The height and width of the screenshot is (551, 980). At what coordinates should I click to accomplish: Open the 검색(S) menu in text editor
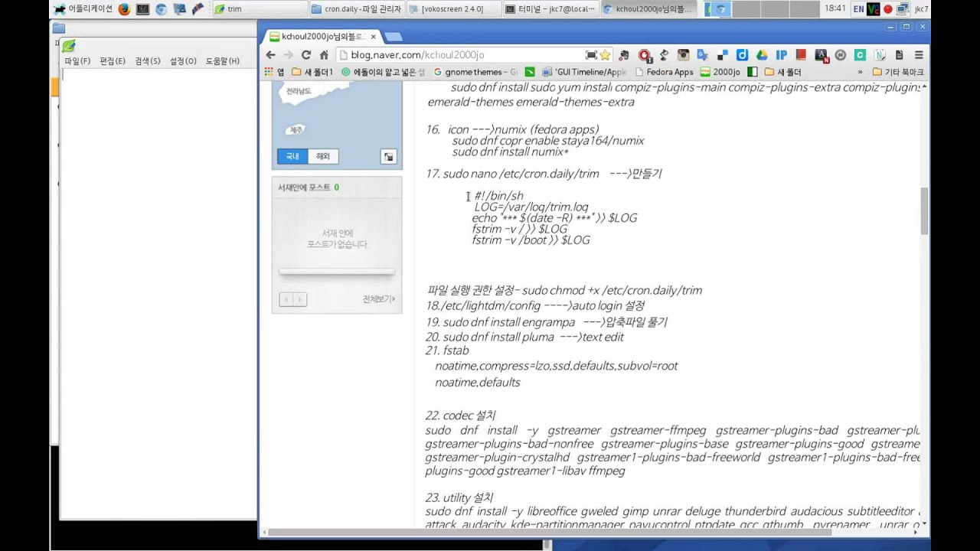tap(148, 61)
